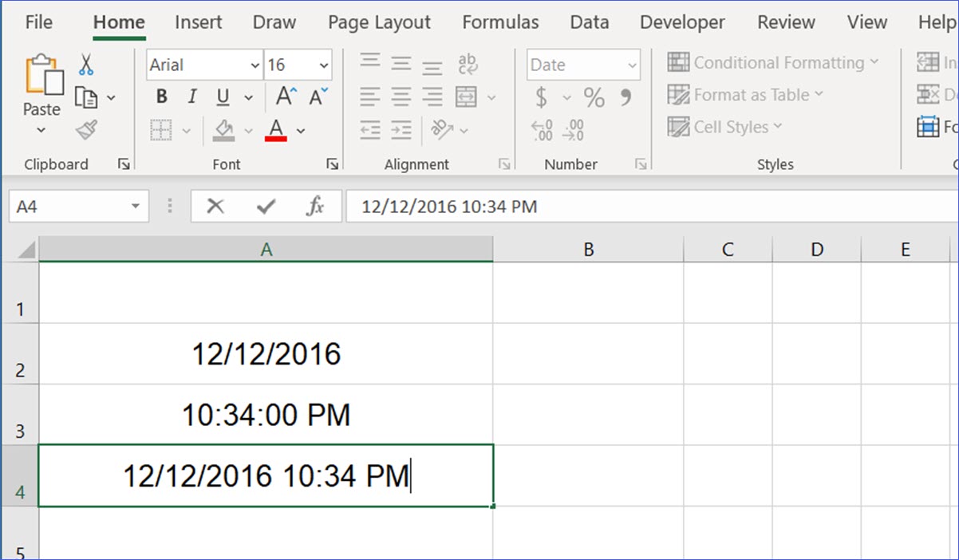Click the Cut scissors icon
Image resolution: width=959 pixels, height=560 pixels.
tap(86, 65)
